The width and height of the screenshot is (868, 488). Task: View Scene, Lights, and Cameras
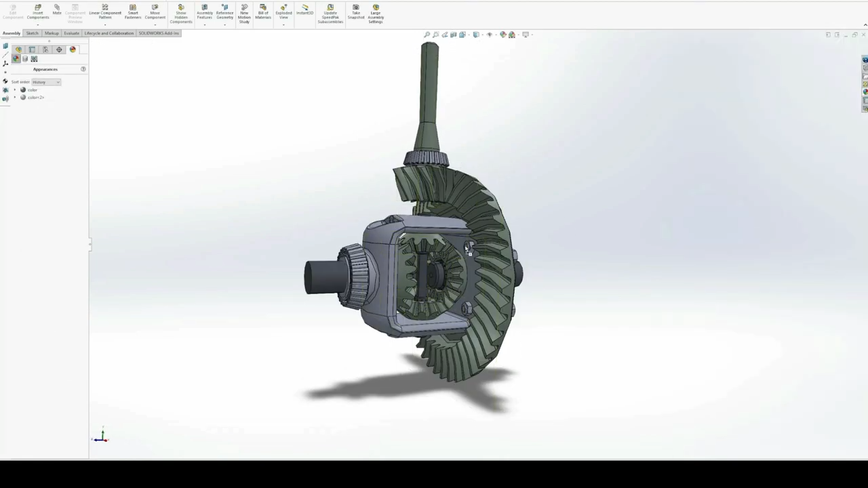click(x=34, y=58)
